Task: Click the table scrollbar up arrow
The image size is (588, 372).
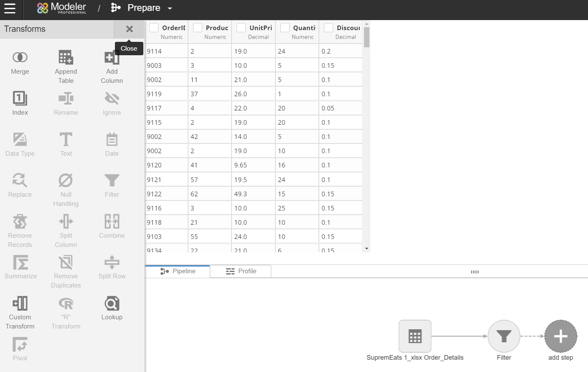Action: 367,24
